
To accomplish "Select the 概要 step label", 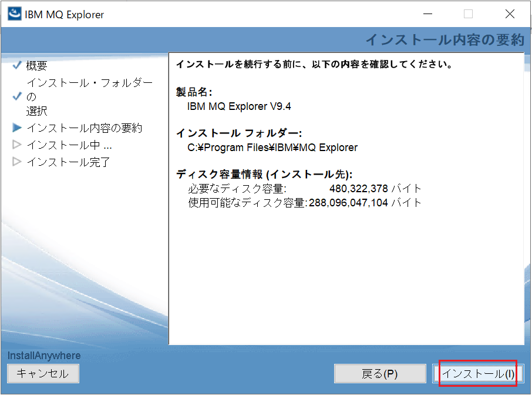I will pos(36,65).
